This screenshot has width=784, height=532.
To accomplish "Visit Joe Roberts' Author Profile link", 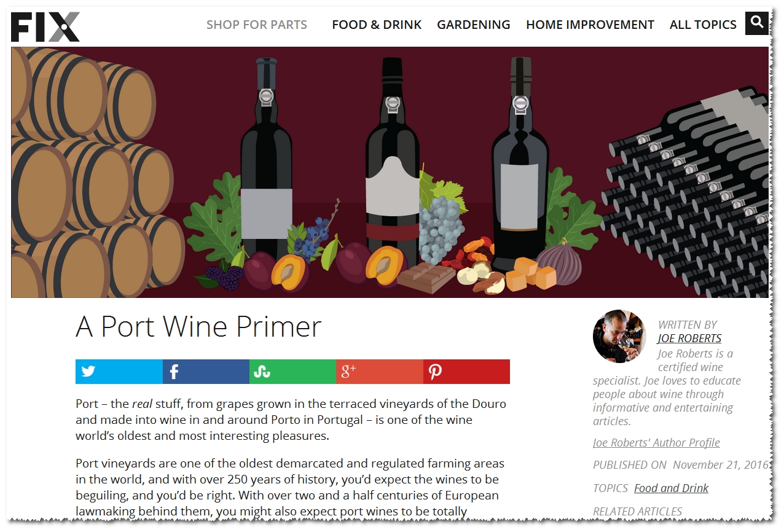I will [x=656, y=443].
